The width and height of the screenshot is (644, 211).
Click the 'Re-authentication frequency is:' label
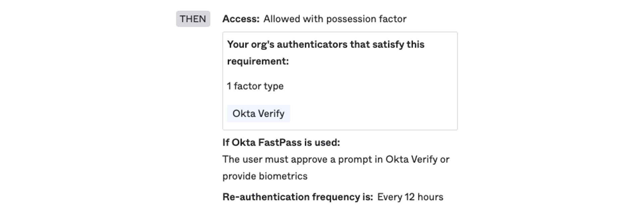pyautogui.click(x=298, y=197)
